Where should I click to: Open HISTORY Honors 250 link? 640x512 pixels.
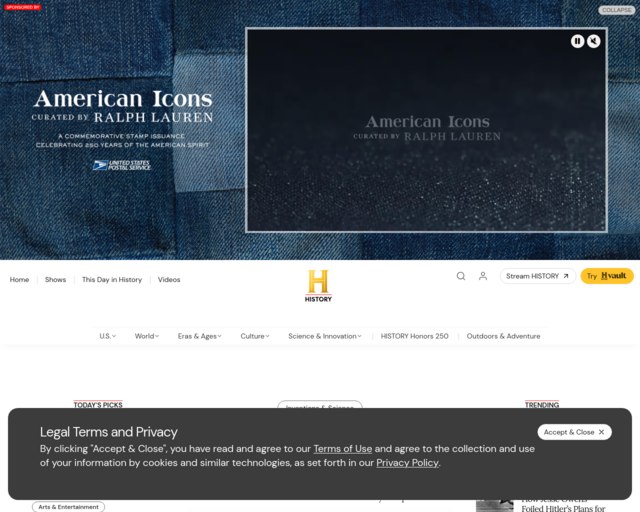(x=414, y=336)
